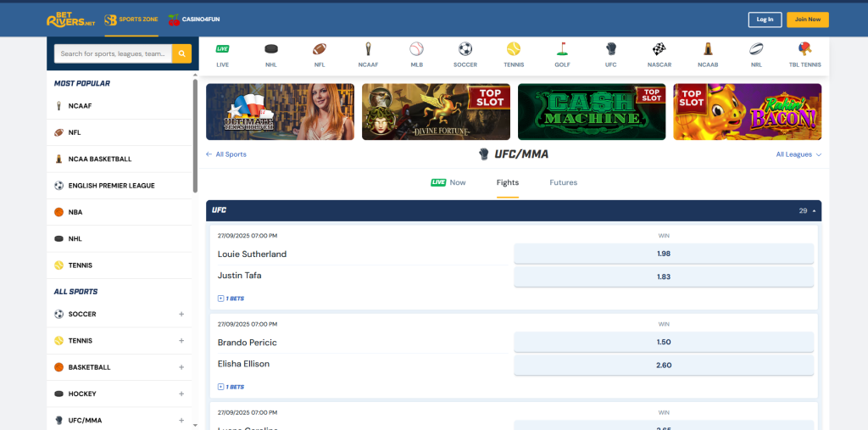Focus the sports search input field
Image resolution: width=868 pixels, height=430 pixels.
coord(113,53)
